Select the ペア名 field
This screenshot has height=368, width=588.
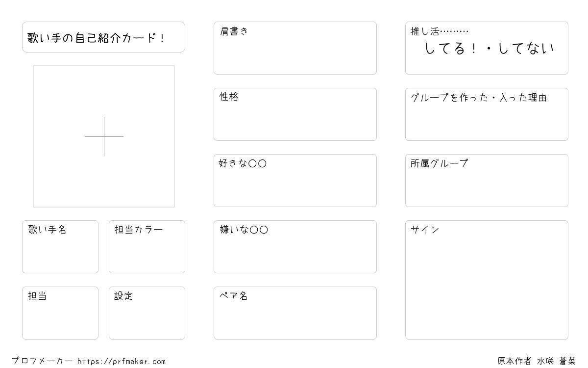click(x=295, y=313)
